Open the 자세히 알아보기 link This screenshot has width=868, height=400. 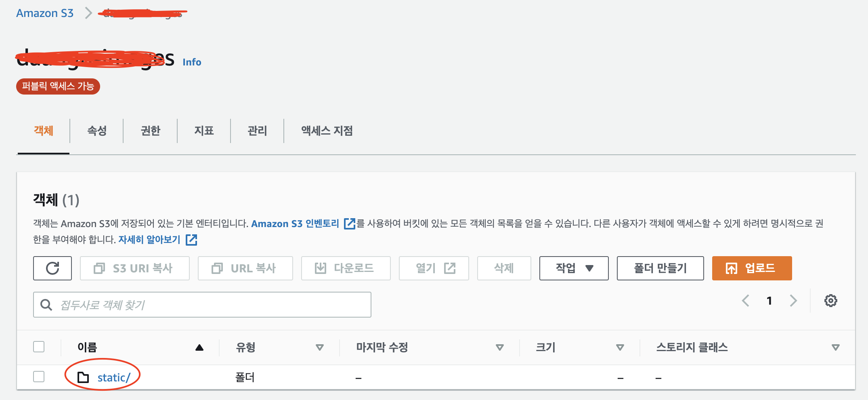point(149,240)
